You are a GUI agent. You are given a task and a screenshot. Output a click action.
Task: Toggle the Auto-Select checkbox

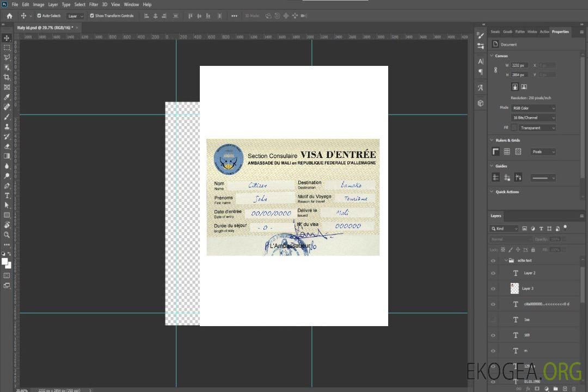[39, 16]
